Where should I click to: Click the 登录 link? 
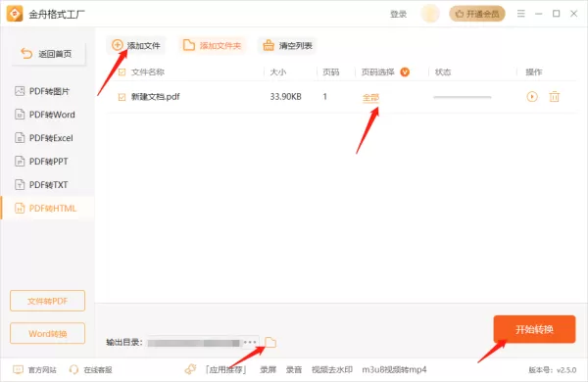398,15
